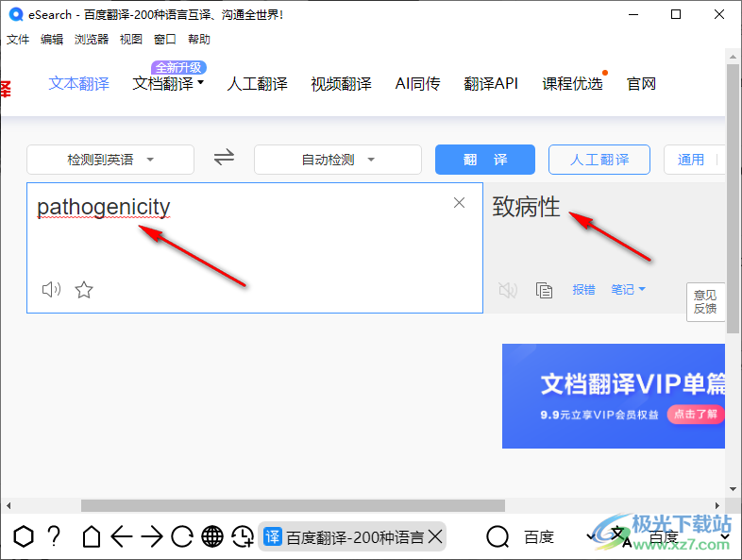Copy the translation result icon

click(544, 290)
